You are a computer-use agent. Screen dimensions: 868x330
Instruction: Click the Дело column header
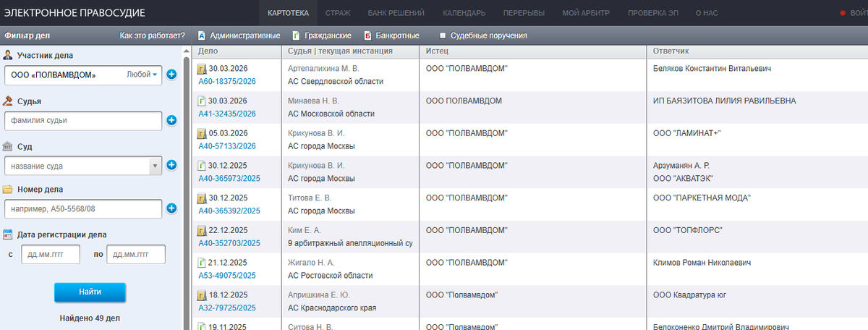(208, 51)
